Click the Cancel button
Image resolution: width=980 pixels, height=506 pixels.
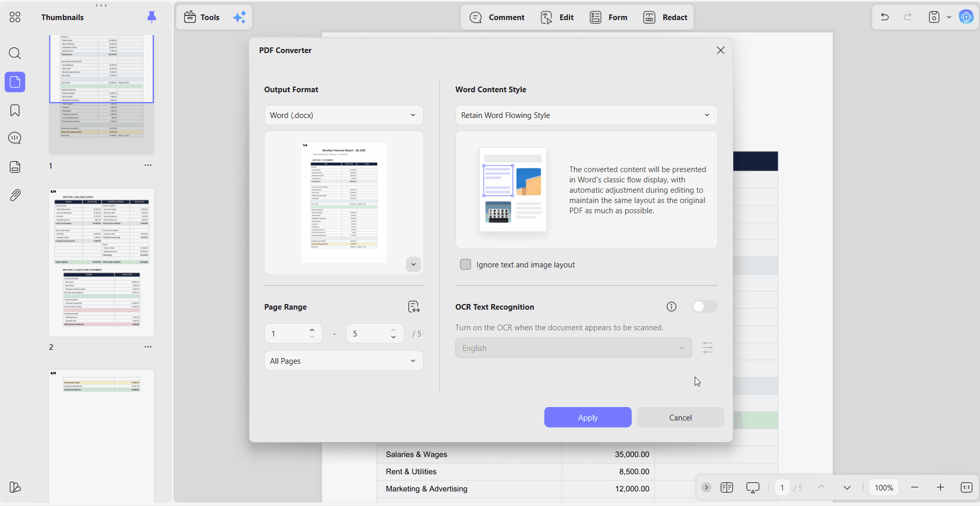point(680,417)
